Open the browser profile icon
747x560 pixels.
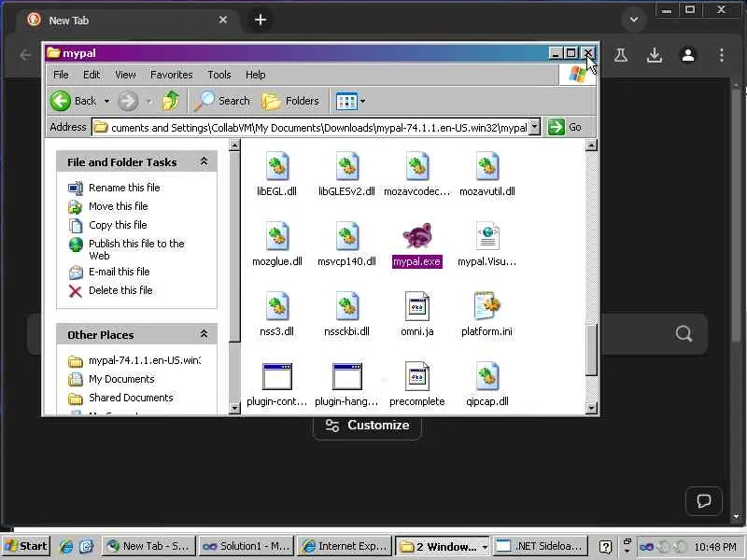point(688,55)
